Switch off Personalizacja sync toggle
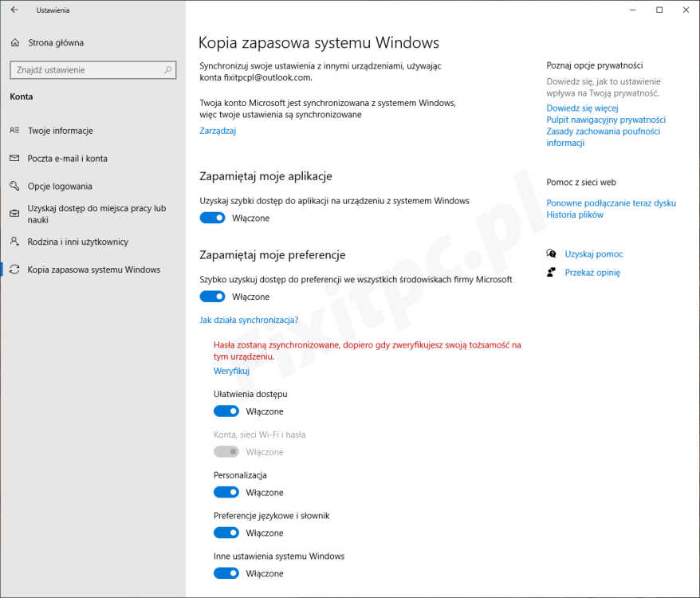Viewport: 700px width, 598px height. pos(226,493)
